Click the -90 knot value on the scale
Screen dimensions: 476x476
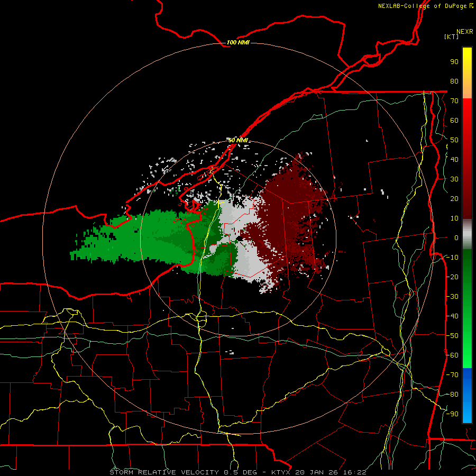point(452,414)
